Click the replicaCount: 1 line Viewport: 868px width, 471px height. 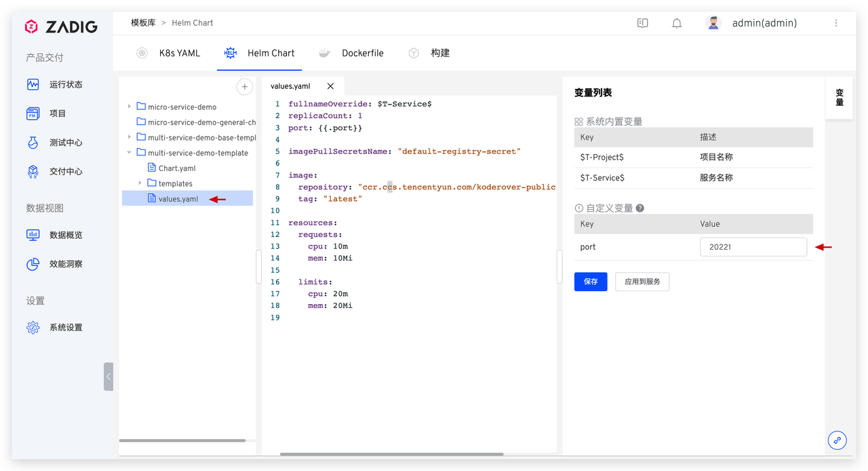pyautogui.click(x=325, y=115)
